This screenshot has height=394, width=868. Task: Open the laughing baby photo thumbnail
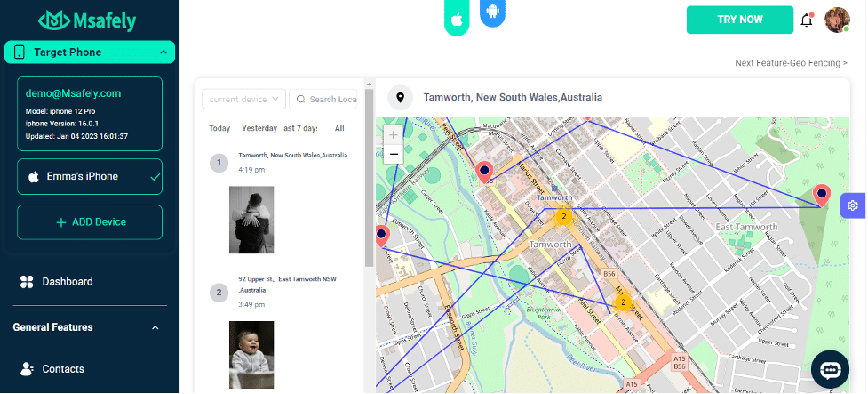coord(251,355)
